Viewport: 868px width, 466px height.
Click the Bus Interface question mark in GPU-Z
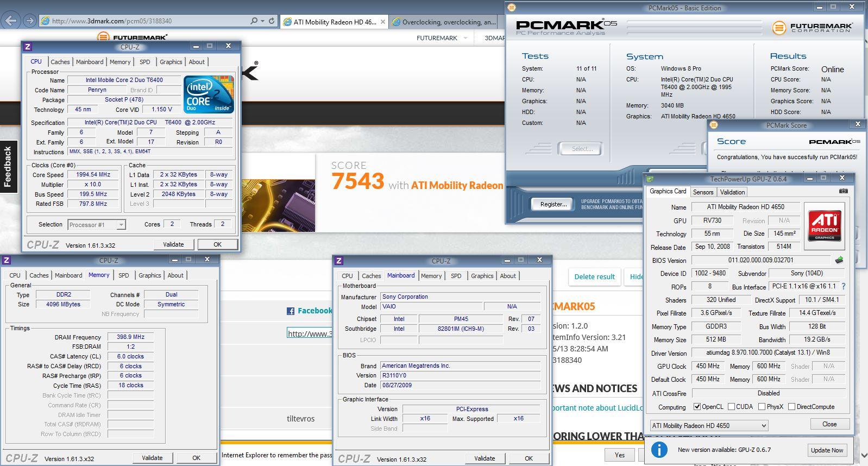[x=843, y=286]
